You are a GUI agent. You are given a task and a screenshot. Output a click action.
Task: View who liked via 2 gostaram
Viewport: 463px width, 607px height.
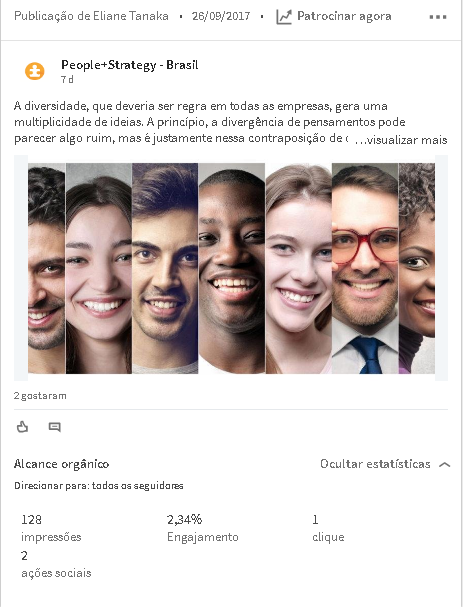(x=40, y=396)
